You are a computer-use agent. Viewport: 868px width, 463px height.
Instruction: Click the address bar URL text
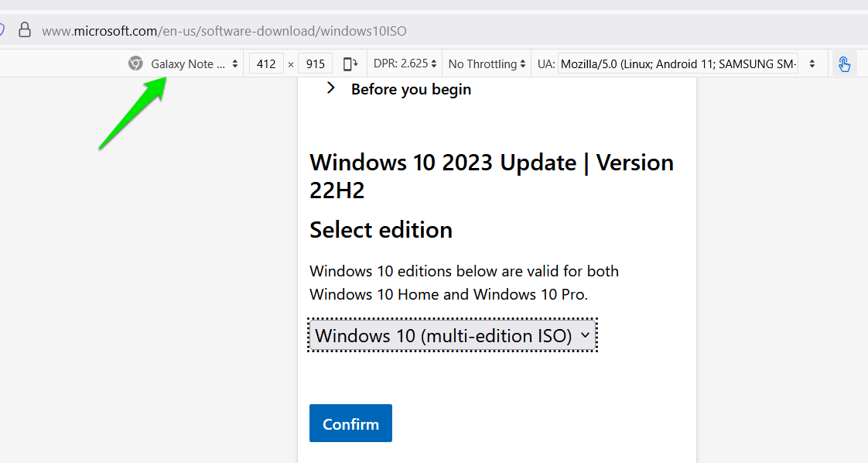coord(224,31)
